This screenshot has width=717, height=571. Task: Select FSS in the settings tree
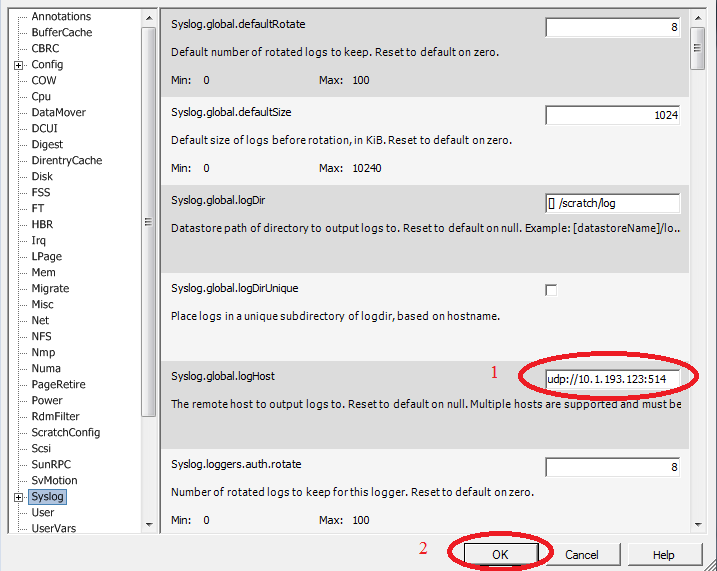41,192
